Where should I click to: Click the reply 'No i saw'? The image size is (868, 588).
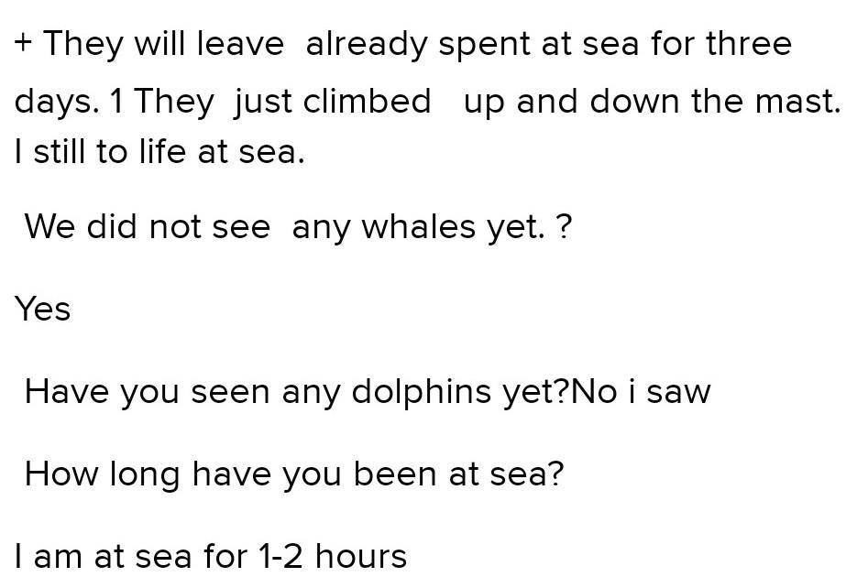tap(642, 392)
